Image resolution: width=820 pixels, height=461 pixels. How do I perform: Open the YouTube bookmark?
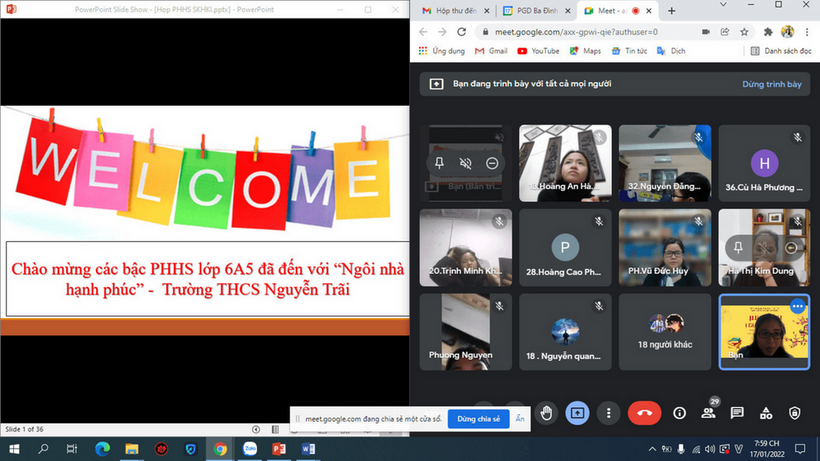click(x=538, y=51)
